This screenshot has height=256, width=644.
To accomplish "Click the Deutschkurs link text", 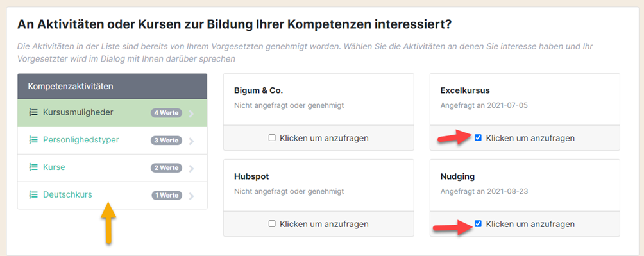I will point(67,195).
